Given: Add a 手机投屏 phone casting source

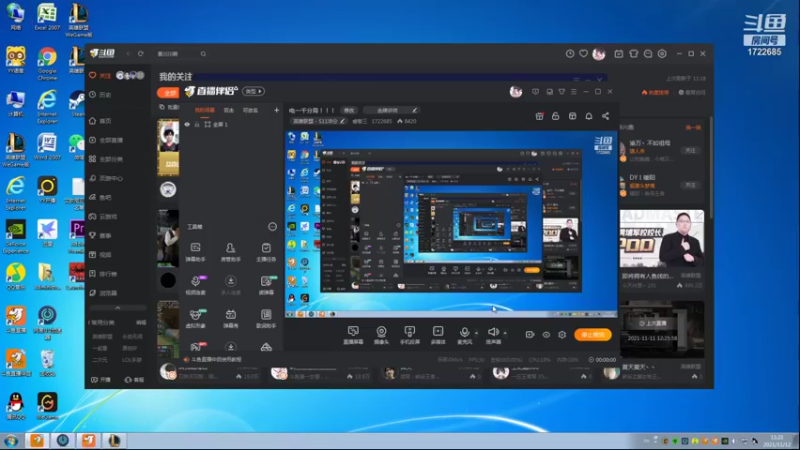Looking at the screenshot, I should [x=410, y=335].
